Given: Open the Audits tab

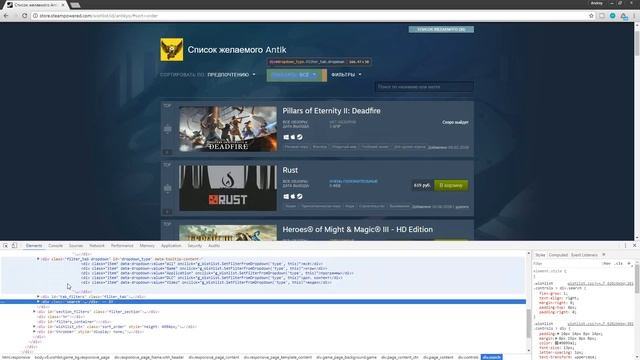Looking at the screenshot, I should click(214, 246).
